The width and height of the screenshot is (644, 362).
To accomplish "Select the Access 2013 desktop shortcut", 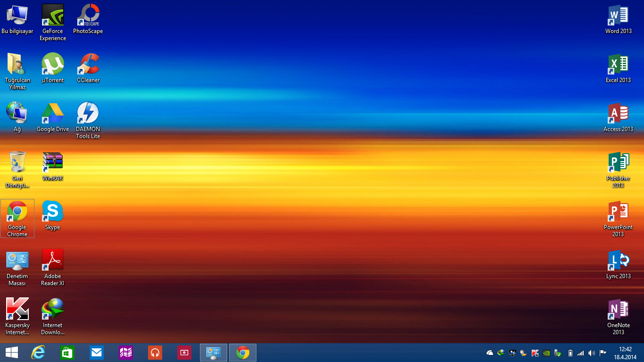I will click(618, 117).
